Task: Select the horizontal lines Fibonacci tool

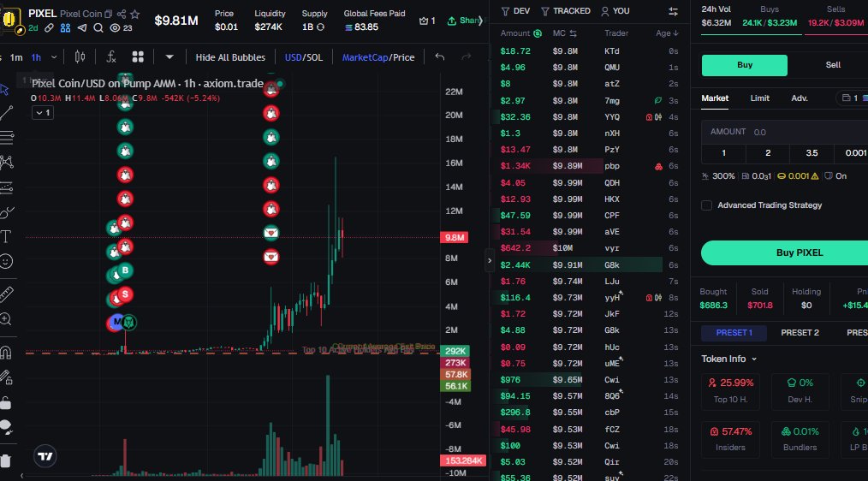Action: pos(6,137)
